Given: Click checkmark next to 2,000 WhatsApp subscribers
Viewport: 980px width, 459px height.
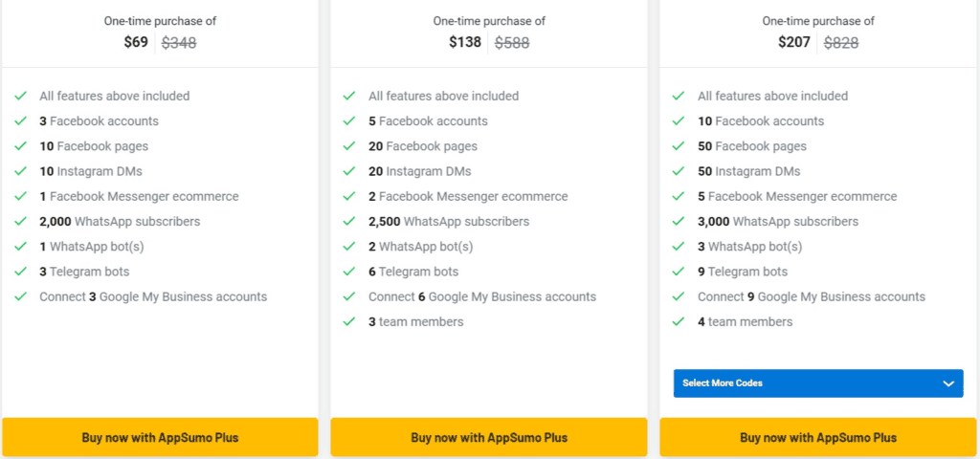Looking at the screenshot, I should pyautogui.click(x=20, y=222).
